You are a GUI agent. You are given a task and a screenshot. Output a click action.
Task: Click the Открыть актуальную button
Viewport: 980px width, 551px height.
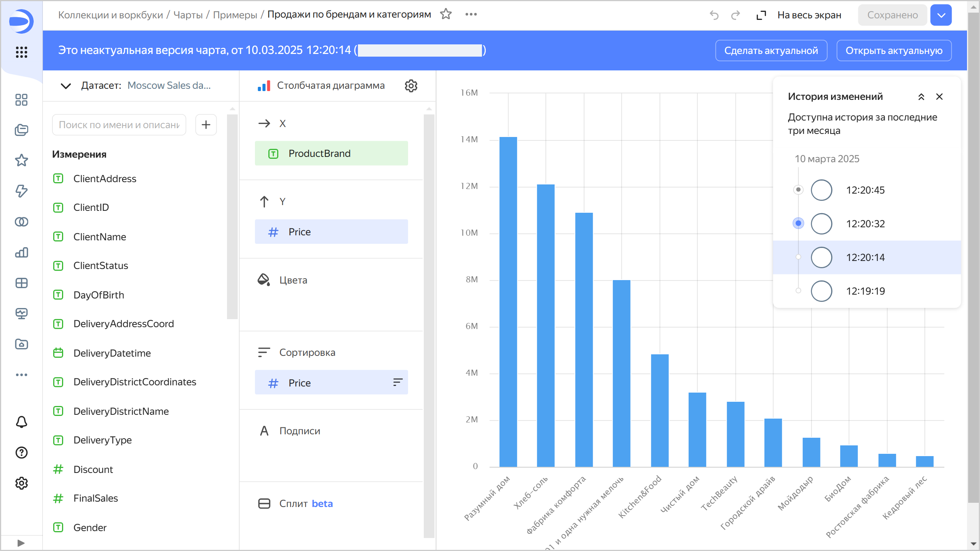[x=894, y=51]
